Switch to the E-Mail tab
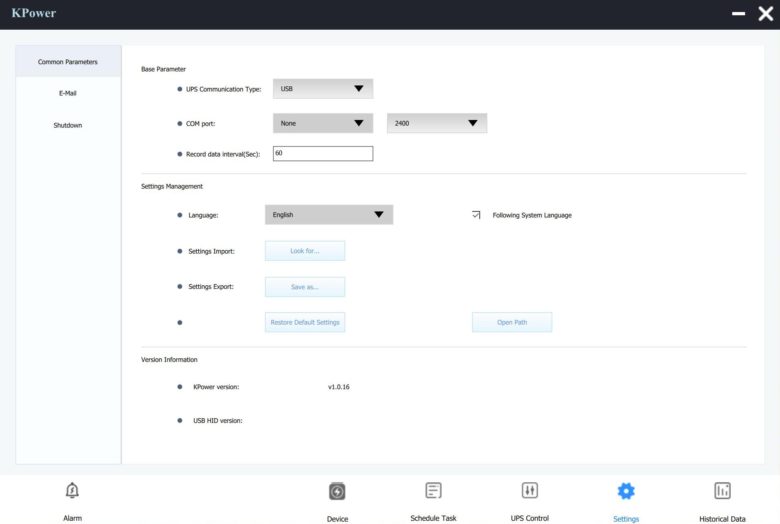The image size is (780, 524). pos(68,93)
